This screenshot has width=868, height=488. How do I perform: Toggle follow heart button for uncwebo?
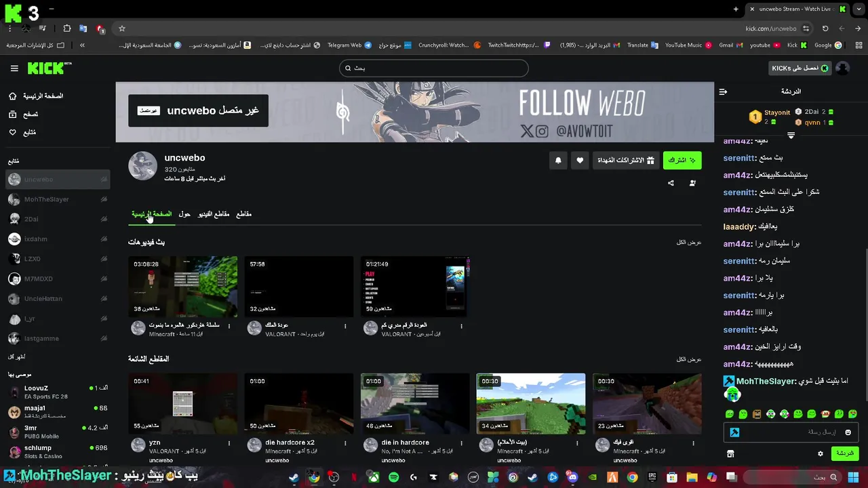(580, 161)
